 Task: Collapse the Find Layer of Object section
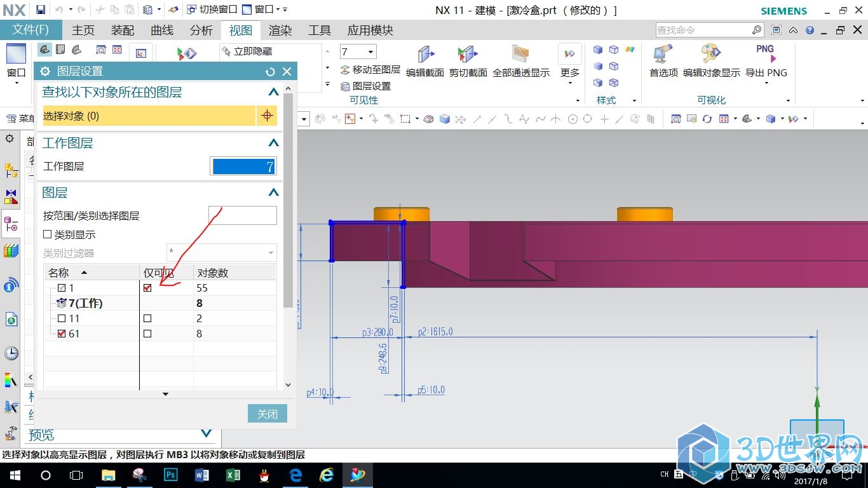[273, 92]
